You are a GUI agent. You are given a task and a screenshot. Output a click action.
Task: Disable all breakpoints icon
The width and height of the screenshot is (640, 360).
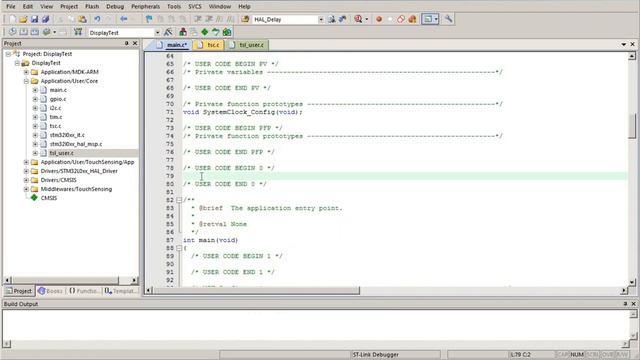pos(401,19)
